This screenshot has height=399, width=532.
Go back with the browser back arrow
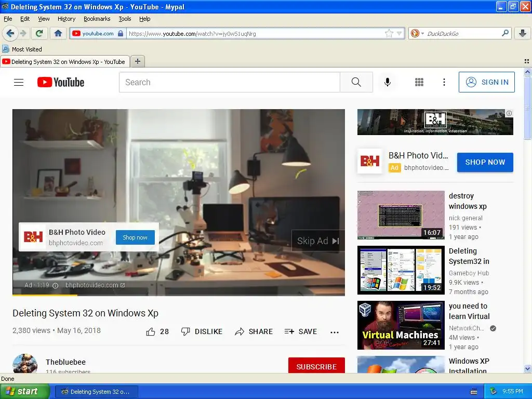tap(10, 33)
